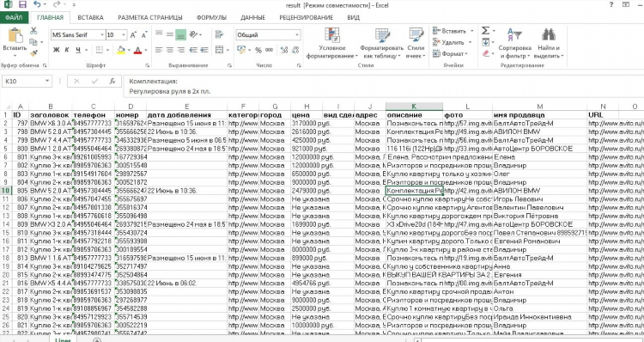
Task: Open the Условное форматирование dropdown
Action: [x=331, y=43]
